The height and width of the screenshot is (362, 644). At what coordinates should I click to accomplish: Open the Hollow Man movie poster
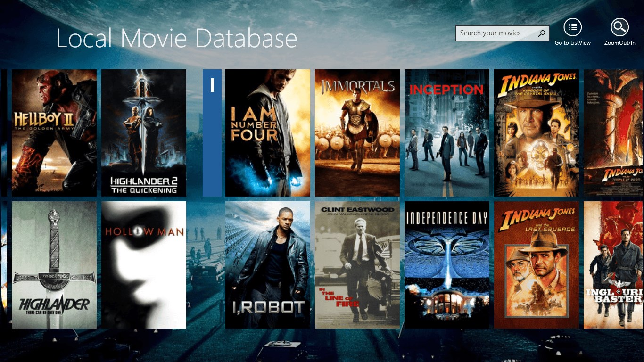click(x=144, y=265)
